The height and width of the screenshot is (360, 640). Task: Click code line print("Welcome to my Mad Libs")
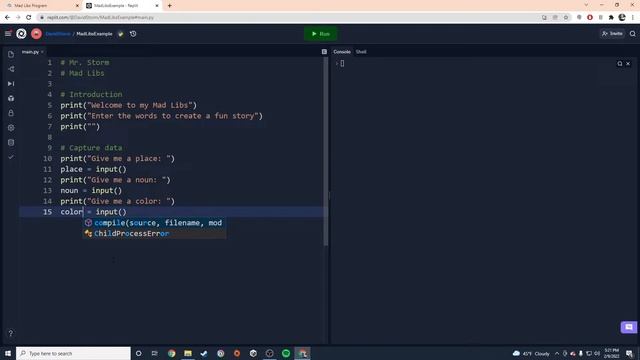129,105
